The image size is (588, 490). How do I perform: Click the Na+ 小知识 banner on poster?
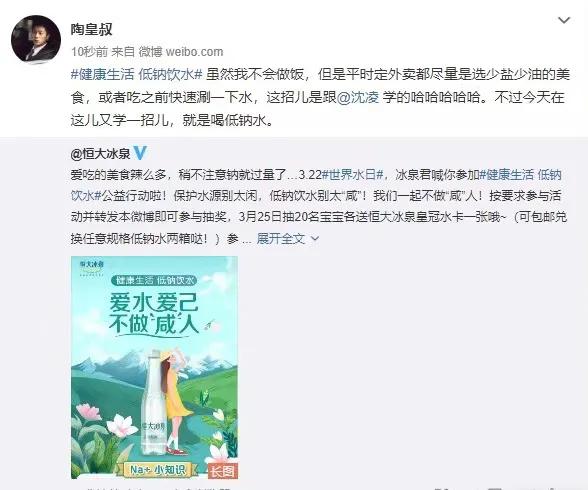[x=158, y=469]
